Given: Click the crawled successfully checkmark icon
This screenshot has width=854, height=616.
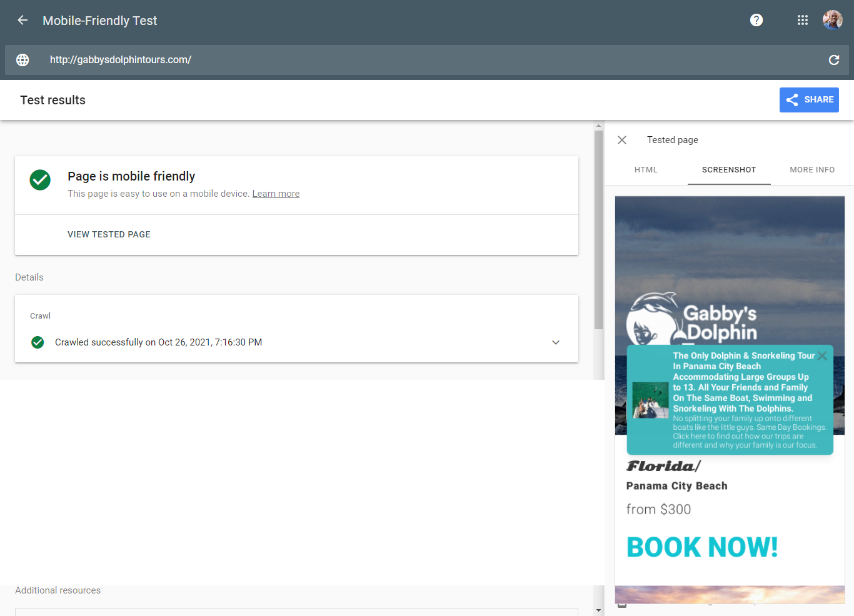Looking at the screenshot, I should [38, 342].
